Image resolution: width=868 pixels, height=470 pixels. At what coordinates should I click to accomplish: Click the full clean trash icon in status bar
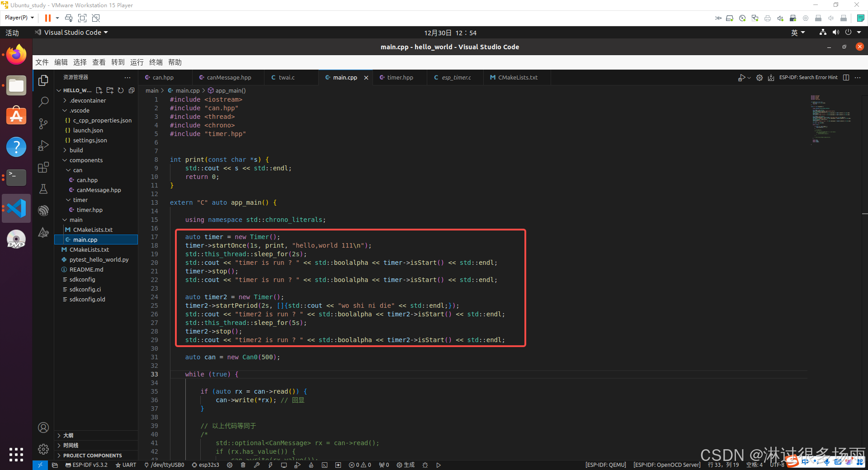click(x=243, y=465)
